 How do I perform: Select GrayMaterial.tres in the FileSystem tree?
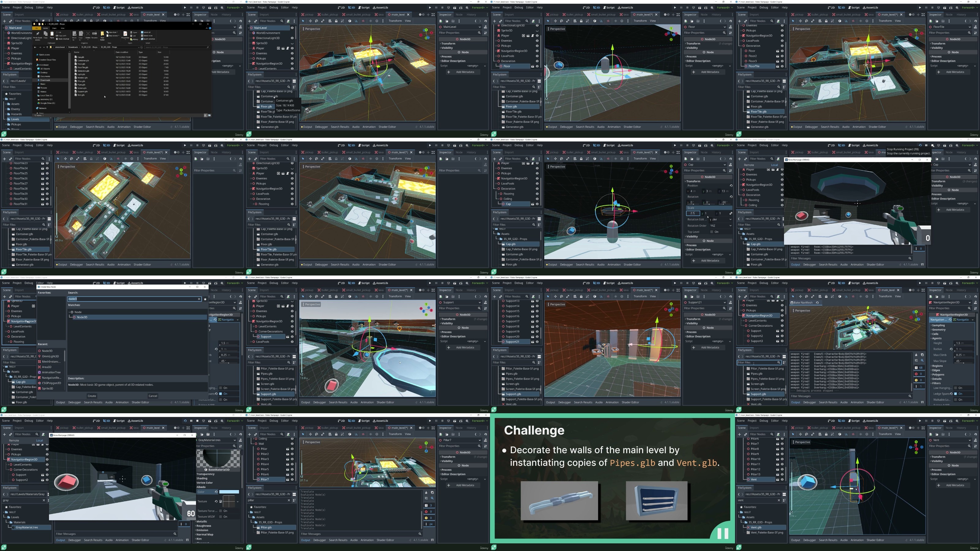pos(27,527)
